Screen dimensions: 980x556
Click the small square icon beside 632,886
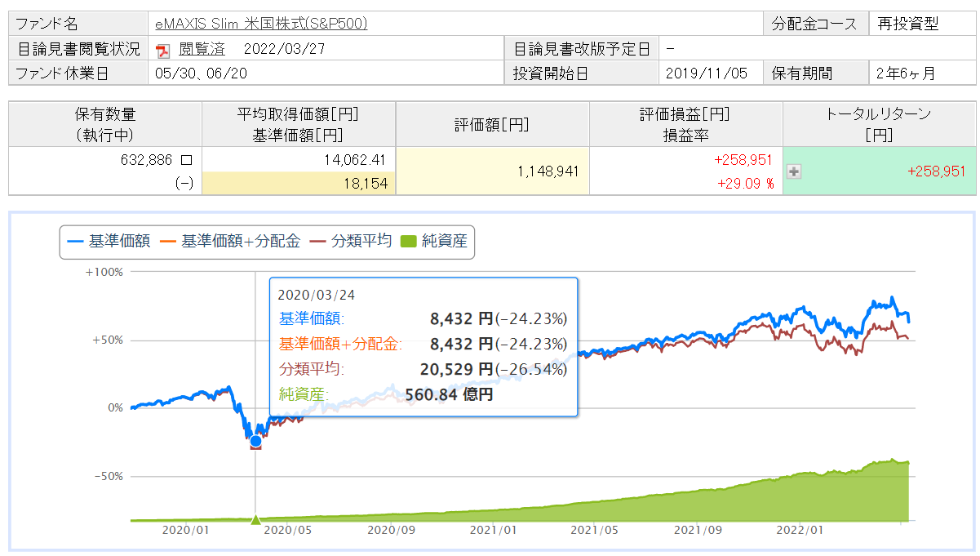click(186, 162)
